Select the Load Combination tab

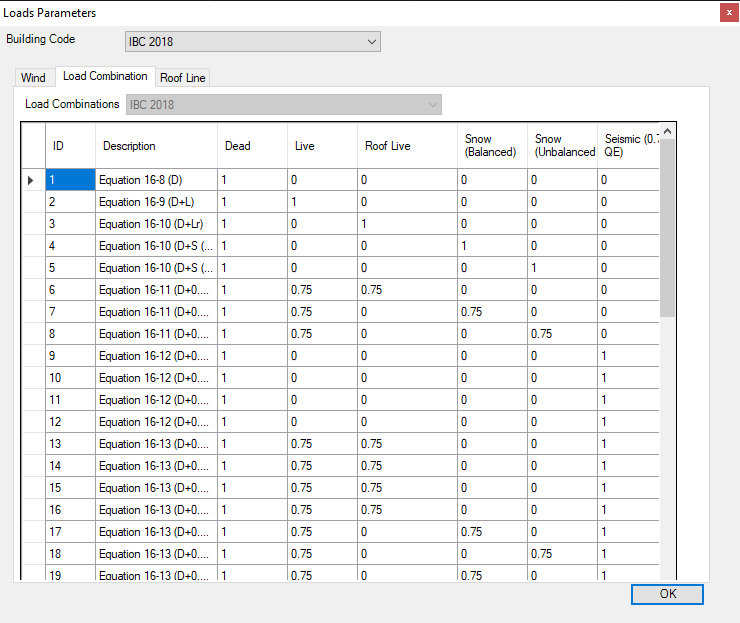tap(105, 76)
